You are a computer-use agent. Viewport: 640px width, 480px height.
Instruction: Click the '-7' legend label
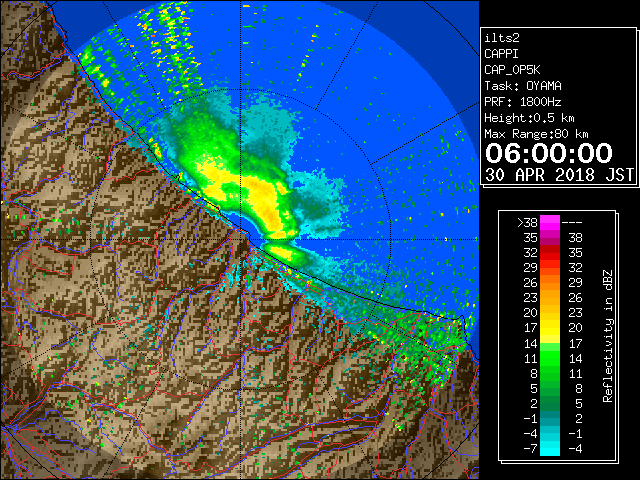(x=530, y=449)
